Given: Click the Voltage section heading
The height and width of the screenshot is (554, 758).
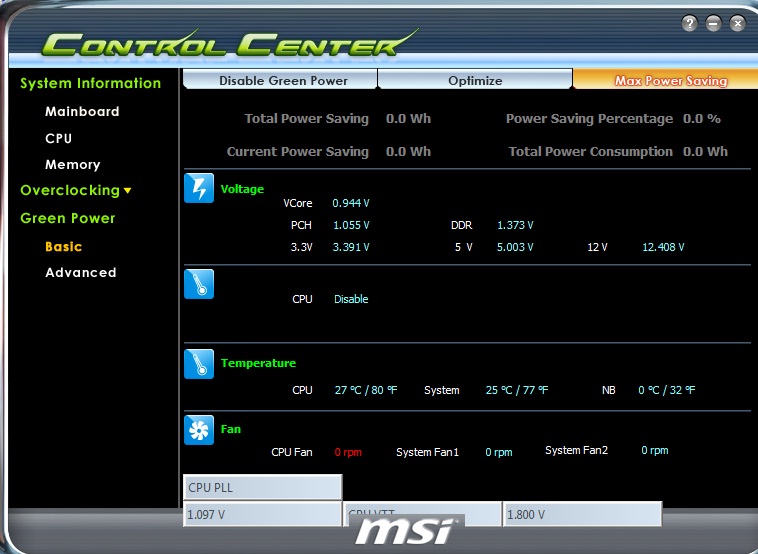Looking at the screenshot, I should (242, 189).
